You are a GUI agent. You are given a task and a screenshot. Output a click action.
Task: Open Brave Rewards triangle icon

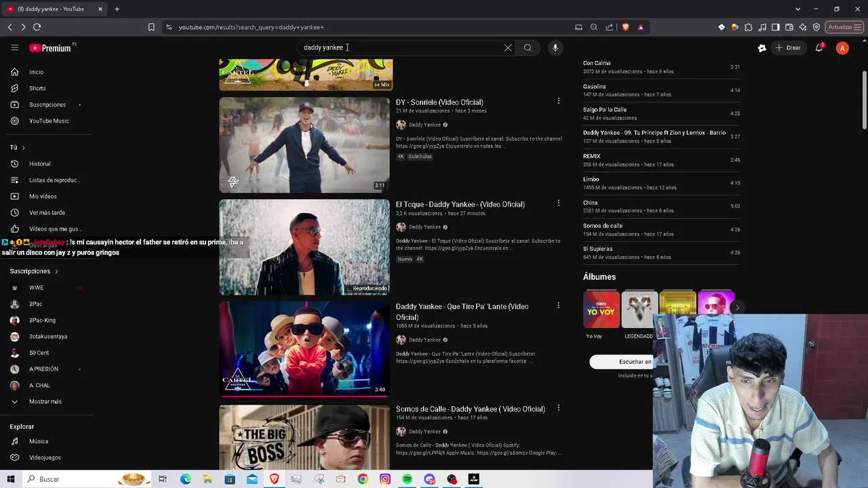[641, 27]
